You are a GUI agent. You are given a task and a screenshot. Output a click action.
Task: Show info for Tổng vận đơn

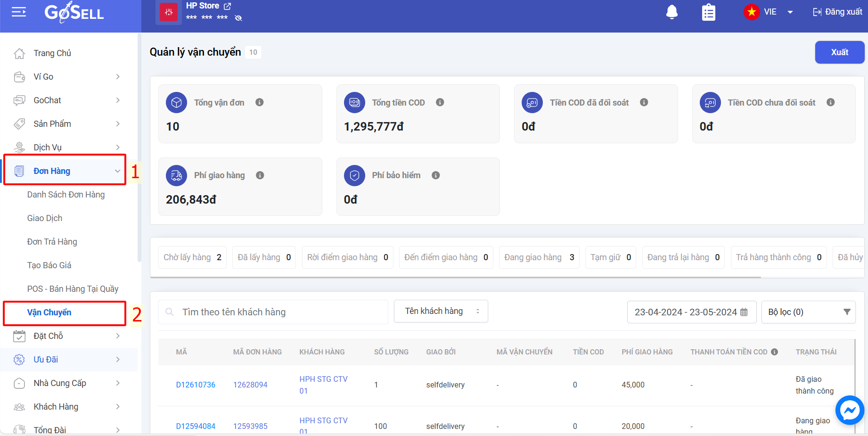pos(260,102)
